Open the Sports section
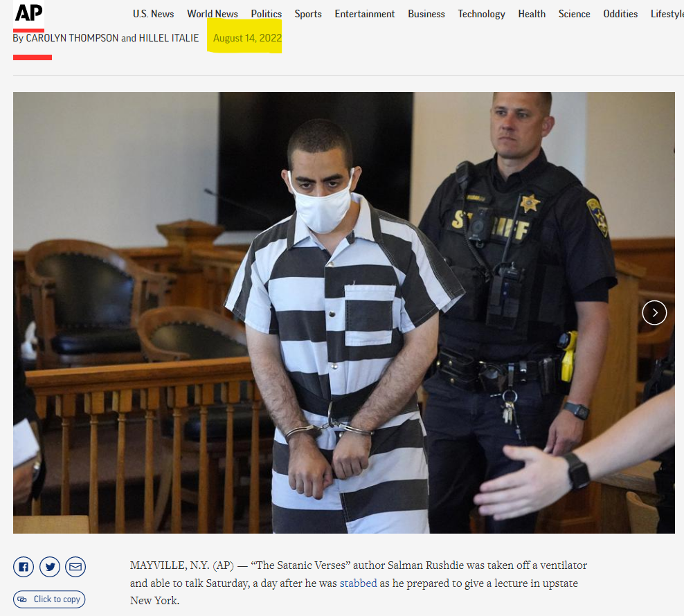 click(308, 14)
